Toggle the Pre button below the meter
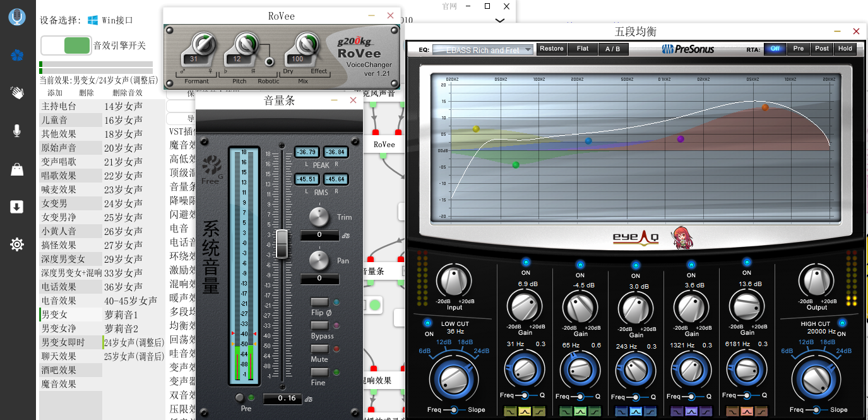Image resolution: width=868 pixels, height=420 pixels. coord(239,397)
